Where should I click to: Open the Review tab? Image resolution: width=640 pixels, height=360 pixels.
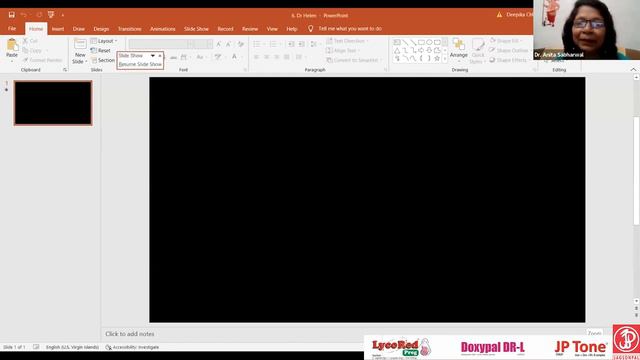[x=250, y=29]
